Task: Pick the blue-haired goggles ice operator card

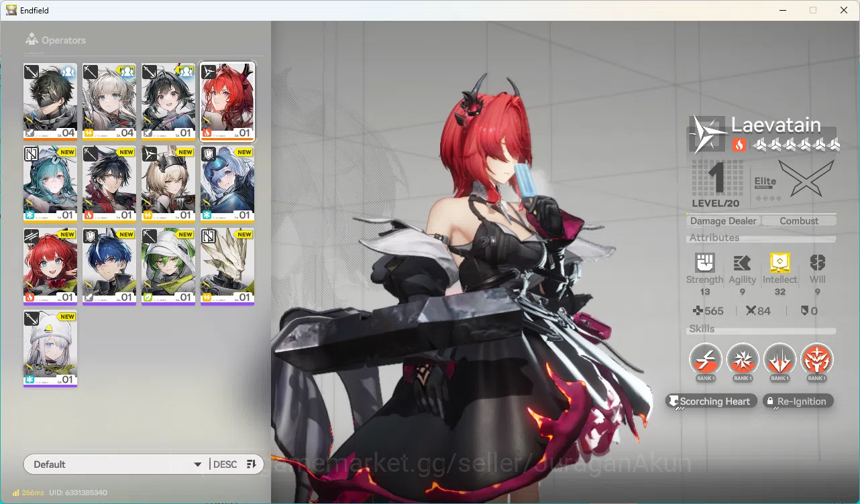Action: click(x=227, y=184)
